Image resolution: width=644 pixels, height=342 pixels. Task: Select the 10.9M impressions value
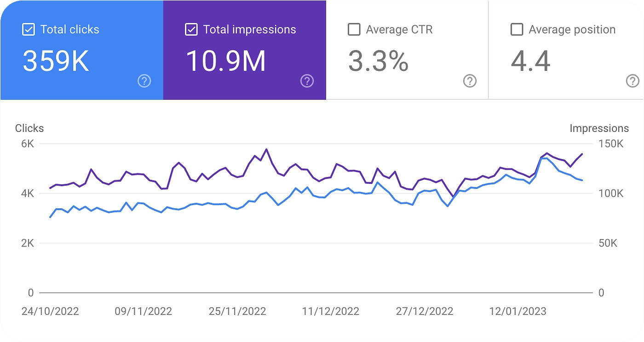[225, 61]
